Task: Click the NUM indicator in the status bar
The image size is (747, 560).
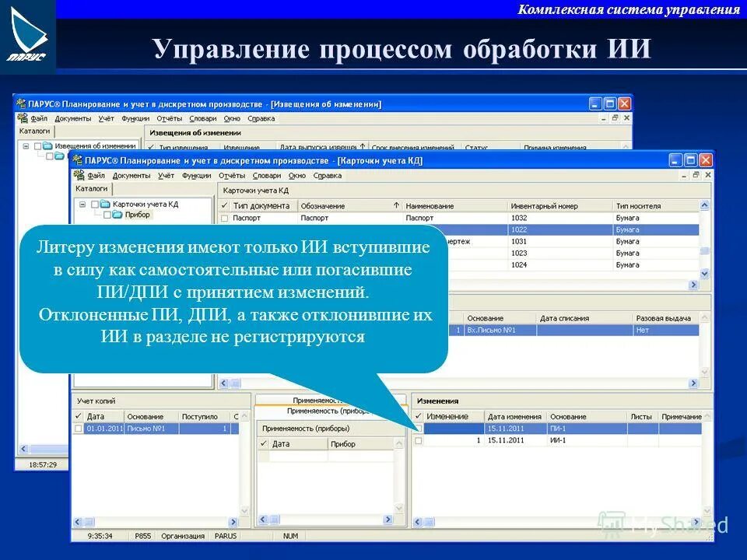Action: point(289,535)
